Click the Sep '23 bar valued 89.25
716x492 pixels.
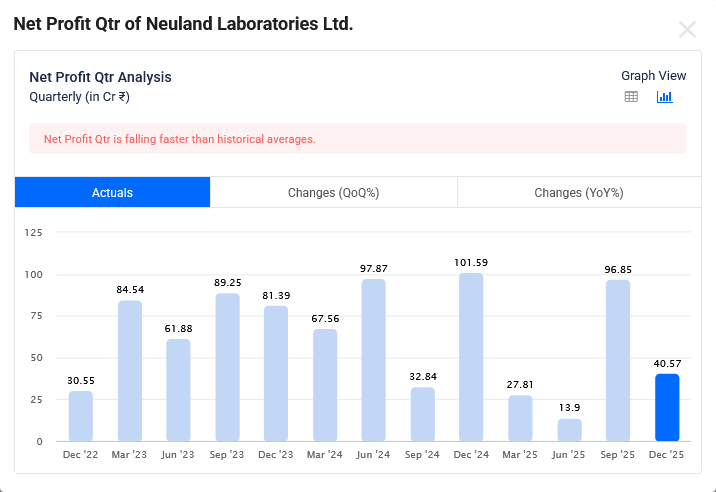(x=227, y=367)
